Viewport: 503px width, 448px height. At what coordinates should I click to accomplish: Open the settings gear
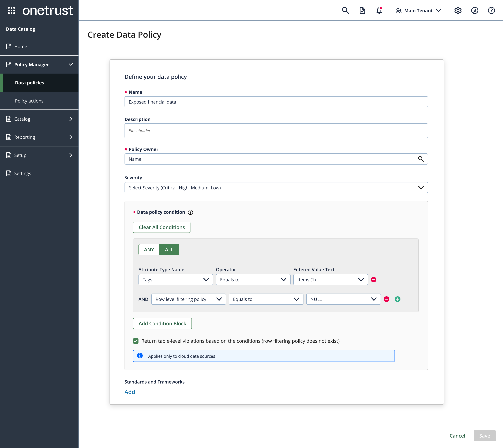point(458,10)
